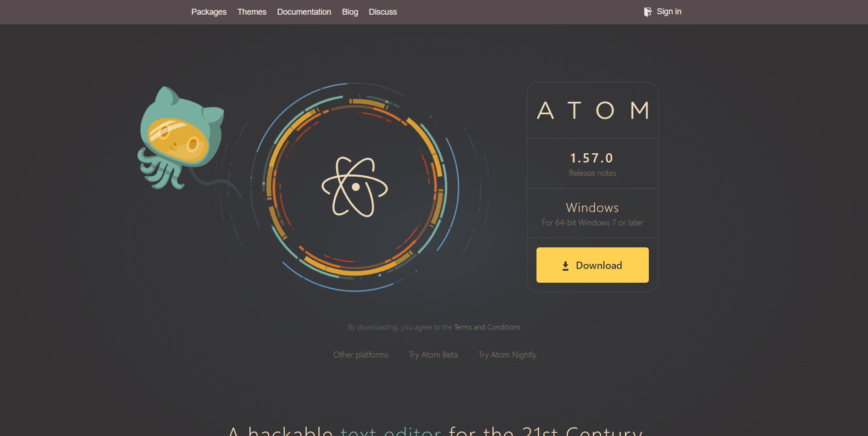This screenshot has width=868, height=436.
Task: Click the version number 1.57.0
Action: (x=592, y=158)
